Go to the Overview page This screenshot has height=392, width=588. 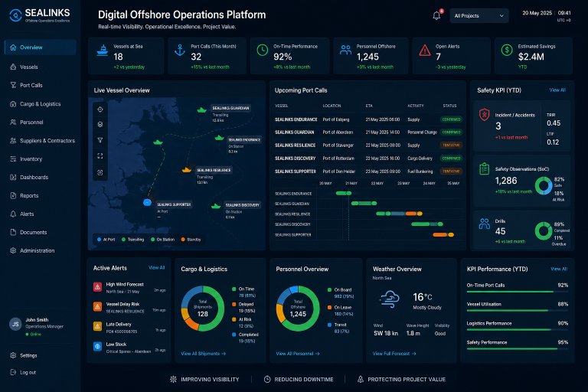(x=41, y=47)
